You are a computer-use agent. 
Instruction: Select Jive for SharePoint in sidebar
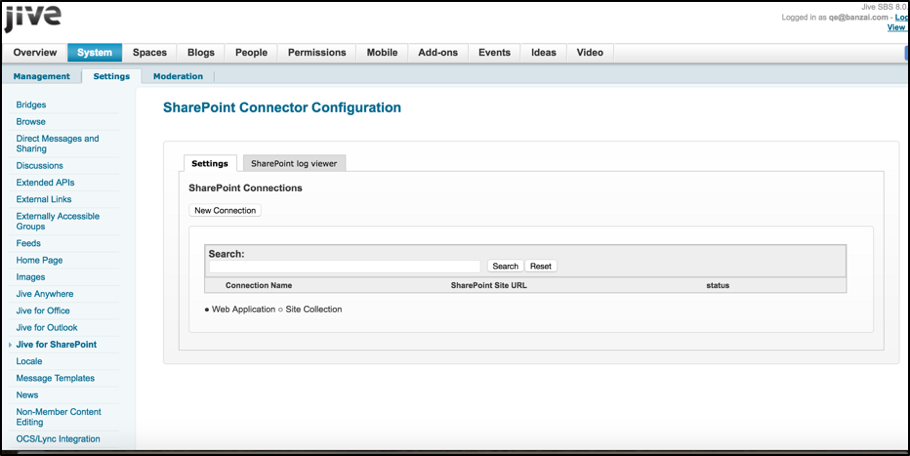(x=56, y=344)
